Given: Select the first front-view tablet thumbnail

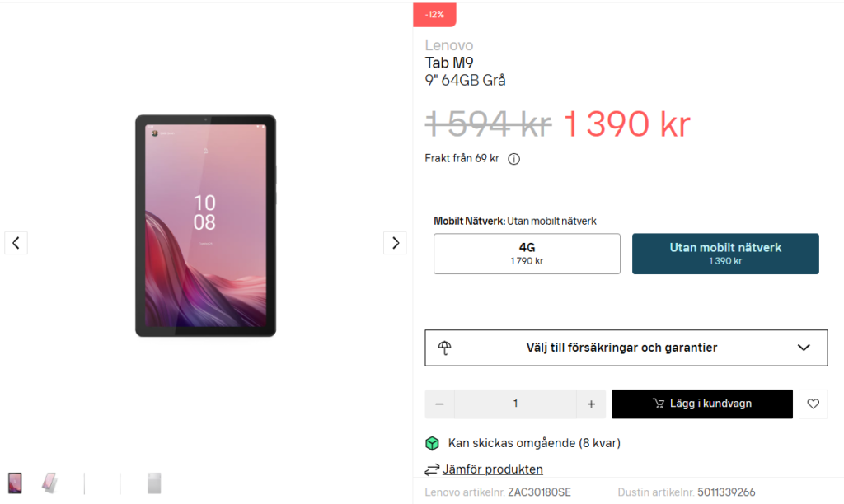Looking at the screenshot, I should (15, 483).
